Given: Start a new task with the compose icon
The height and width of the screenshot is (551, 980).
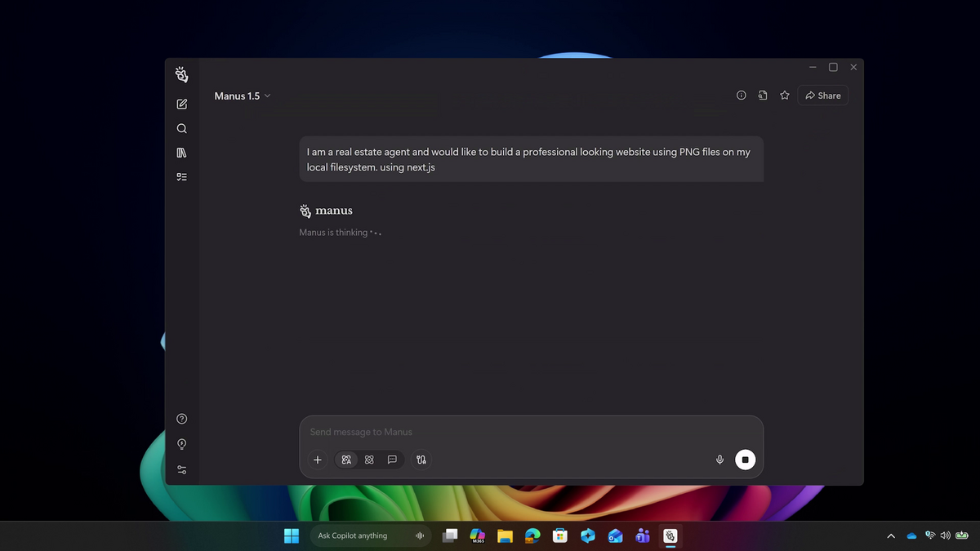Looking at the screenshot, I should (x=181, y=104).
